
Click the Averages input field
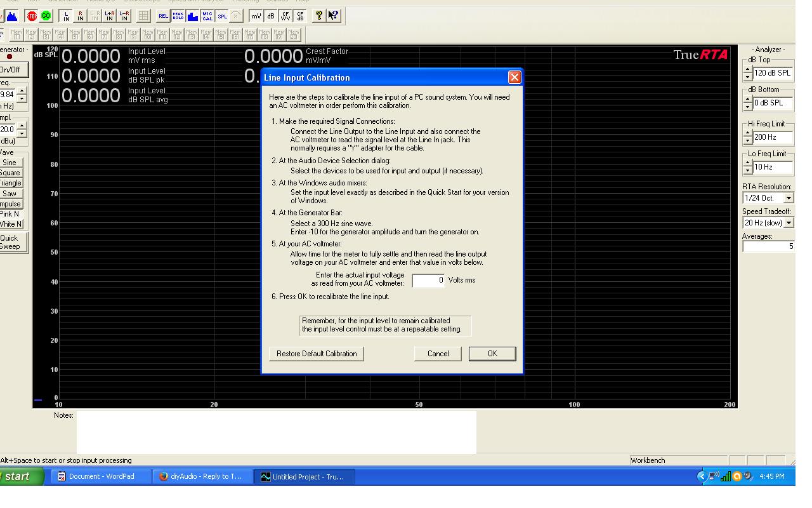[768, 246]
